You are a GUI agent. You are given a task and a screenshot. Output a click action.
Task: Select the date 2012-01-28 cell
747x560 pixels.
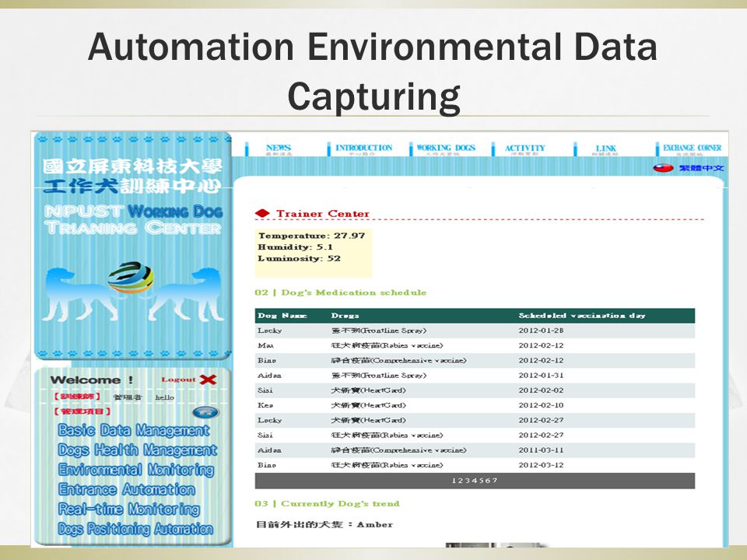click(x=541, y=331)
